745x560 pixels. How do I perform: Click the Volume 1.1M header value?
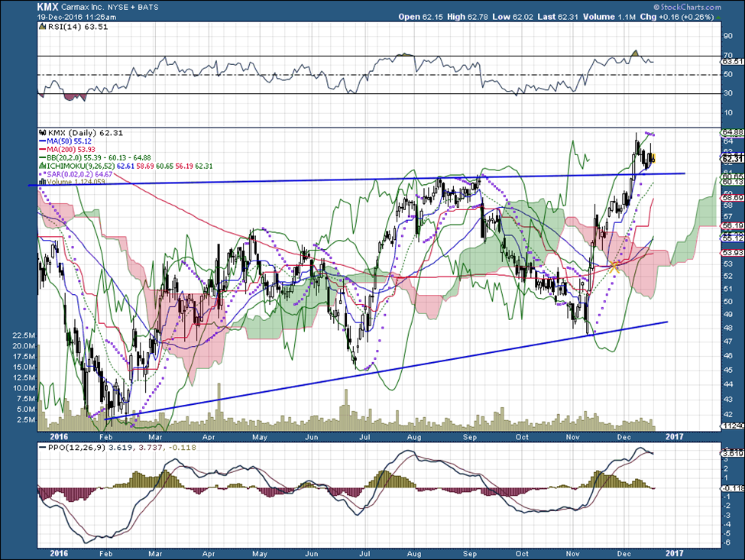click(x=609, y=17)
